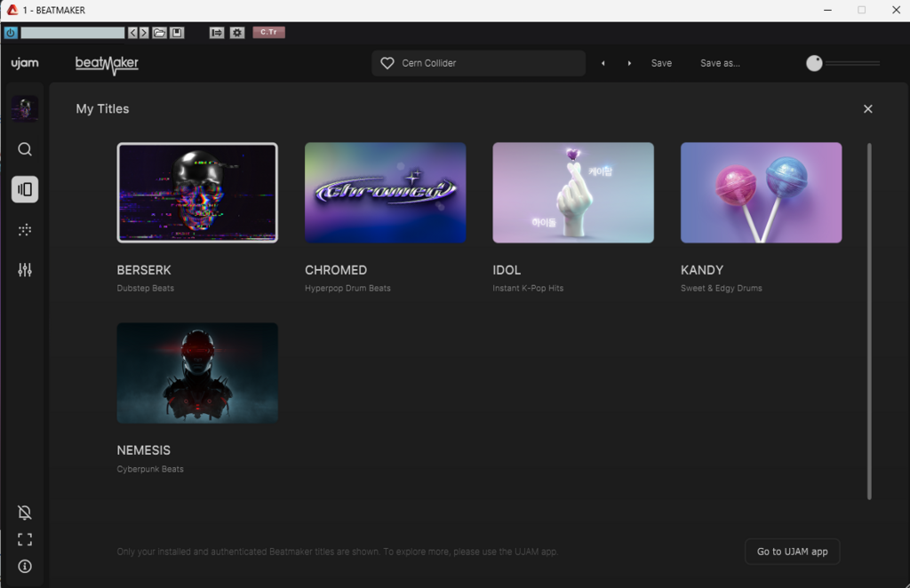Click the My Titles heading
The width and height of the screenshot is (910, 588).
(x=103, y=109)
